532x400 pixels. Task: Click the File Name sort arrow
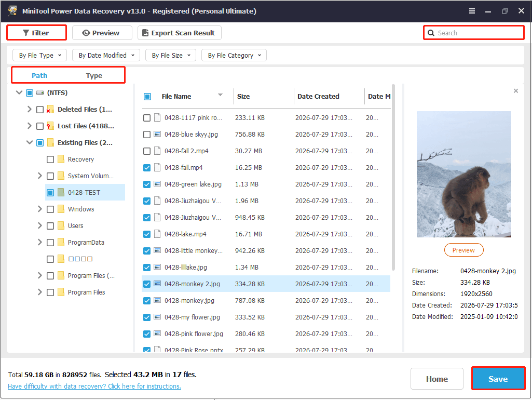pyautogui.click(x=220, y=95)
